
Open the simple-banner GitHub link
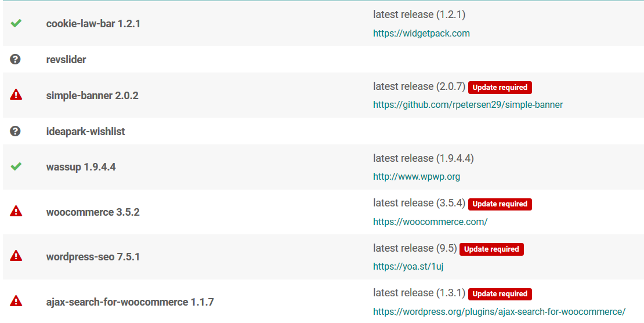[x=468, y=104]
